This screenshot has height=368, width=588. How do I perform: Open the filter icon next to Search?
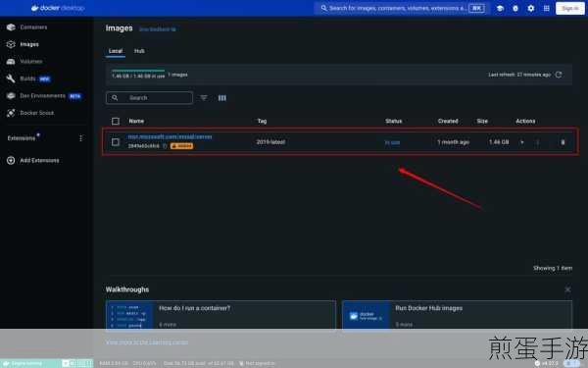click(204, 97)
